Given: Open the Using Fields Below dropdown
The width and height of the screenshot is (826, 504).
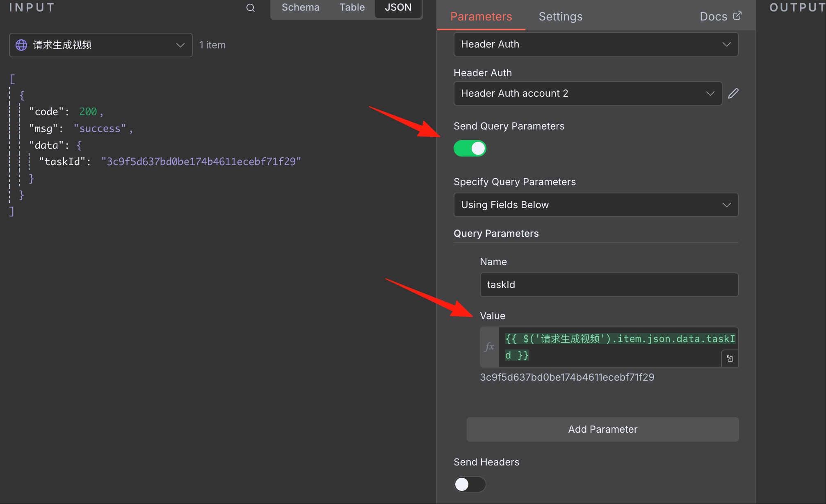Looking at the screenshot, I should click(596, 205).
